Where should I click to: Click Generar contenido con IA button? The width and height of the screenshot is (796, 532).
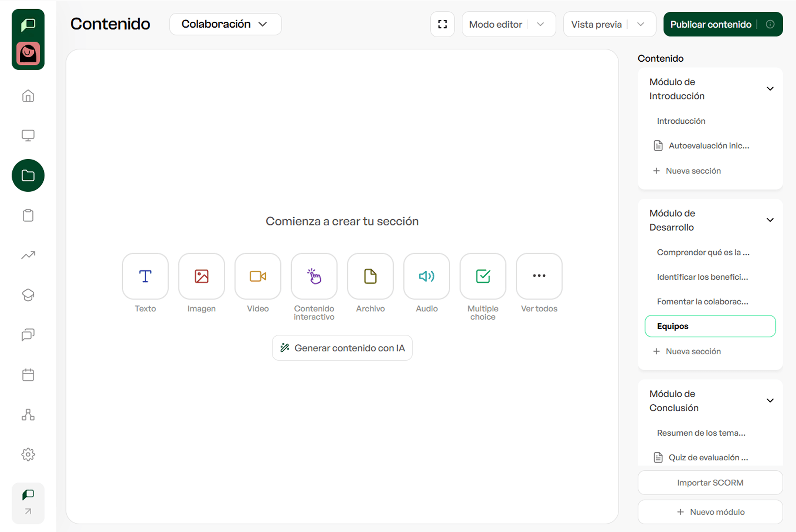342,348
